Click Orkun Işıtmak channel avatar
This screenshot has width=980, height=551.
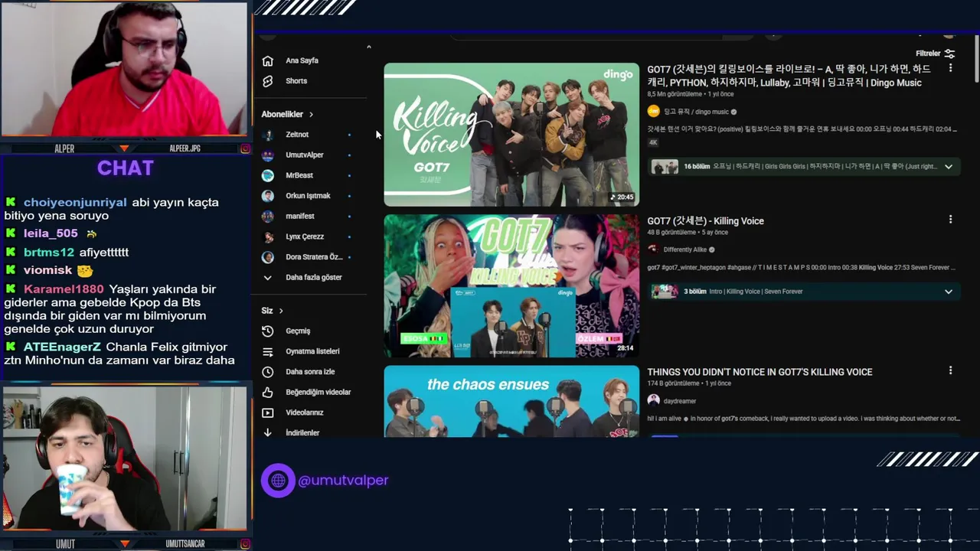click(268, 196)
